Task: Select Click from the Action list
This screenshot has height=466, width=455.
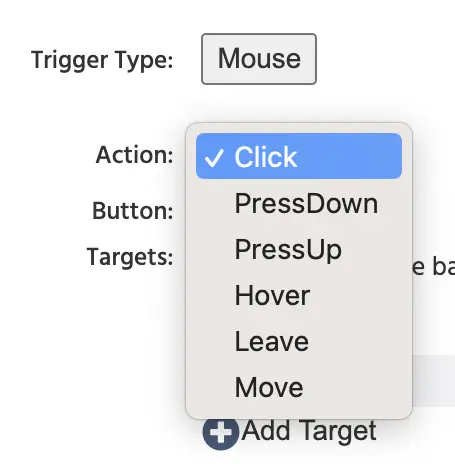Action: click(299, 156)
